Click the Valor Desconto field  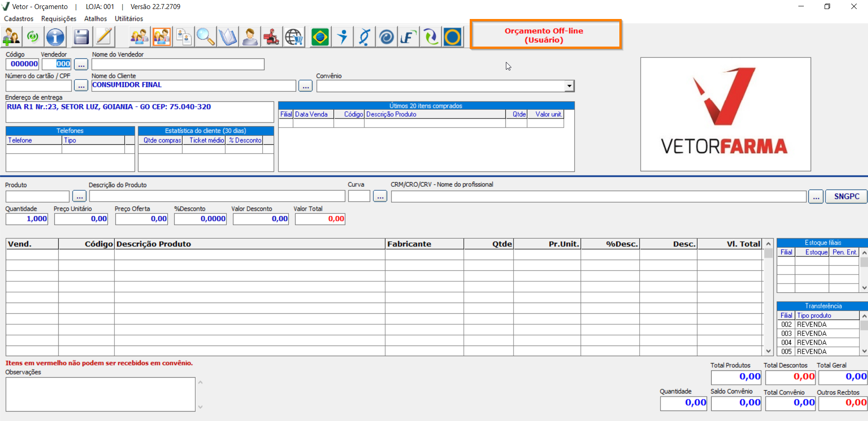261,219
